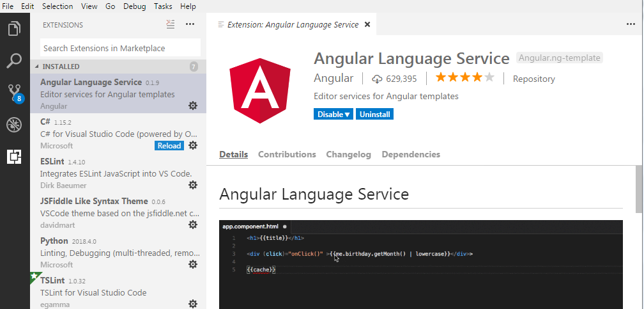The width and height of the screenshot is (644, 309).
Task: Click the EXTENSIONS panel title
Action: [x=63, y=25]
